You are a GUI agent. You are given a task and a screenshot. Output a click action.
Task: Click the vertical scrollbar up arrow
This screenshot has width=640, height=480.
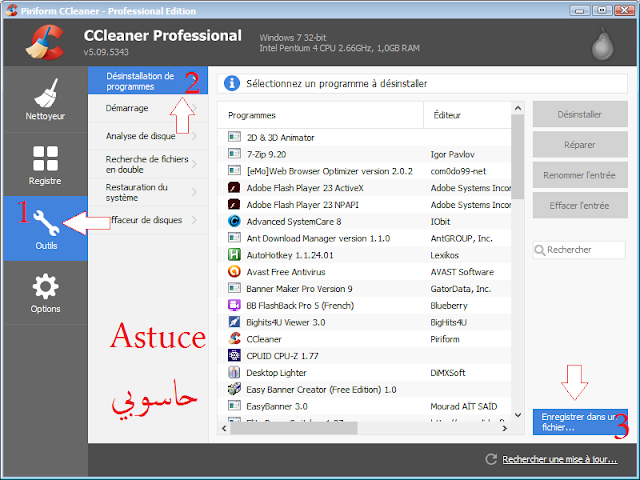(518, 108)
